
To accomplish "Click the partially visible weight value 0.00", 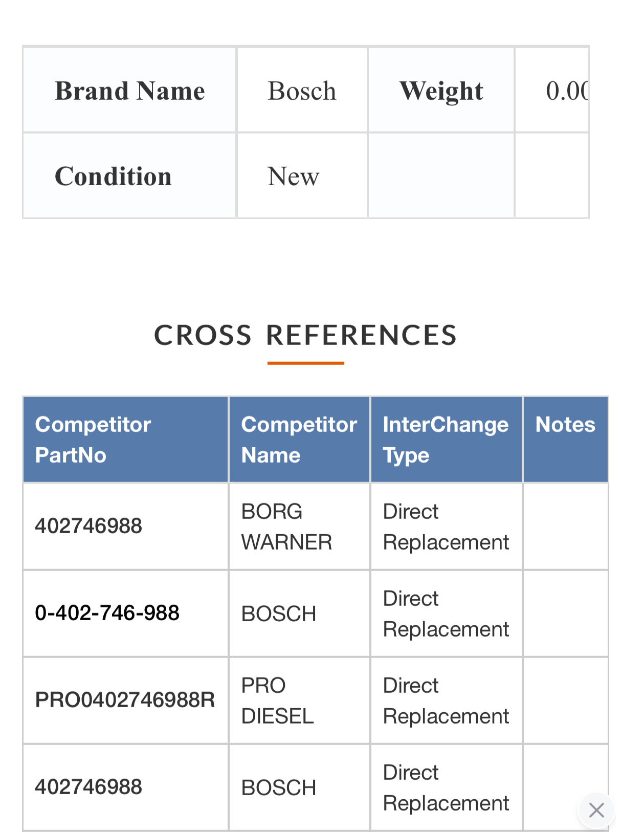I will (567, 91).
